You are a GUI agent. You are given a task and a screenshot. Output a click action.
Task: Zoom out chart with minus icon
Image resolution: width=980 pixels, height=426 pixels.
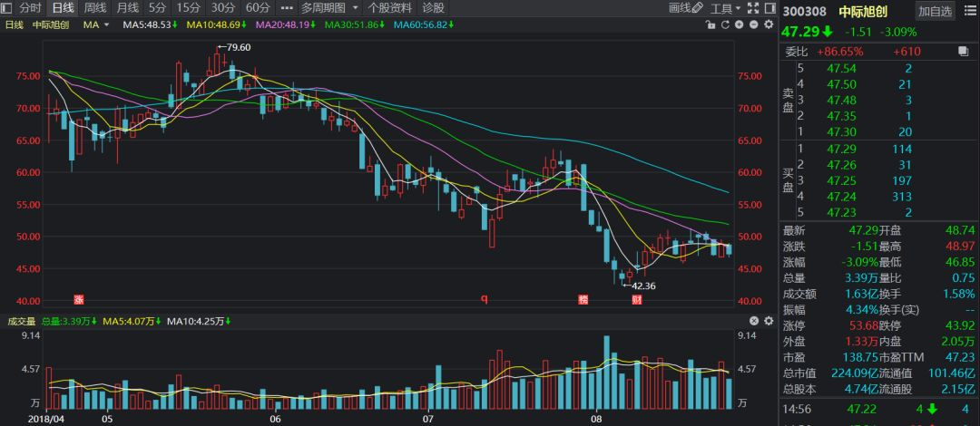click(x=754, y=24)
